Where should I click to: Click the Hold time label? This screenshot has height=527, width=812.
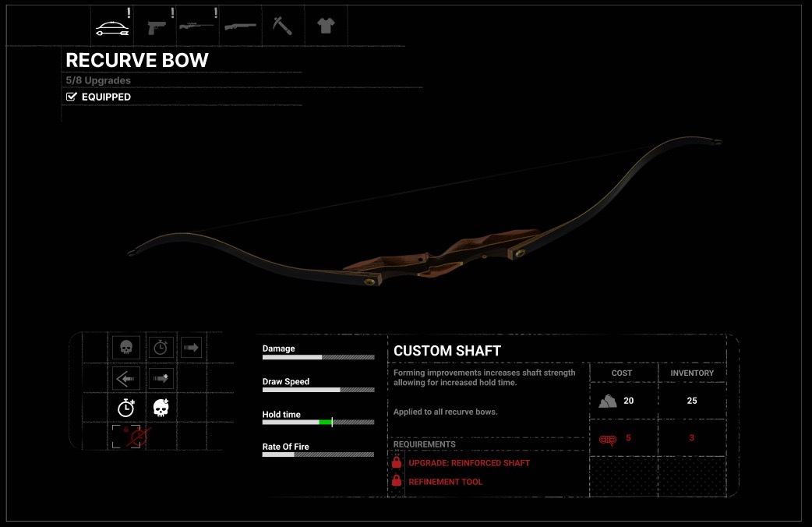(x=281, y=414)
